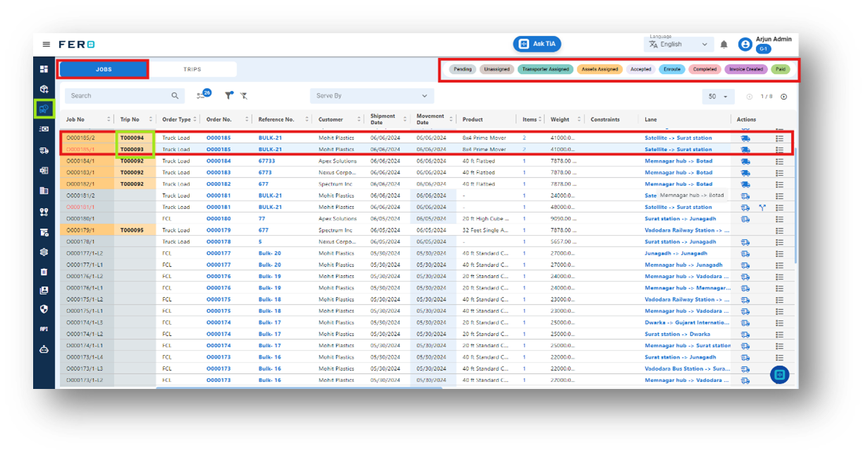Click the filter funnel icon
Viewport: 868px width, 456px height.
point(228,96)
